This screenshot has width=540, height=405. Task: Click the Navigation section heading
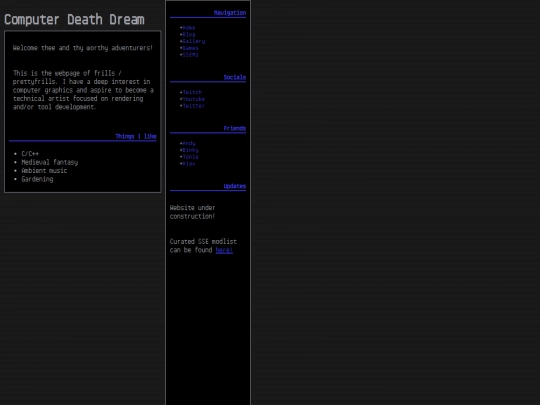point(230,13)
